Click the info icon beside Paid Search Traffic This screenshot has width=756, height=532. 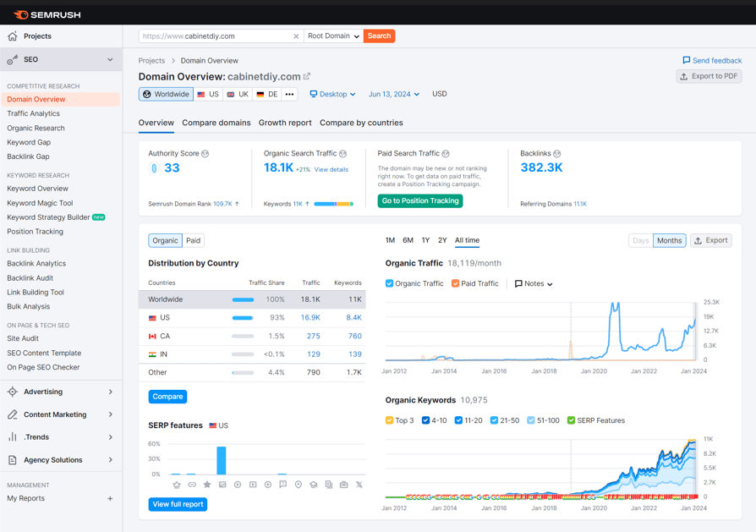pyautogui.click(x=446, y=154)
